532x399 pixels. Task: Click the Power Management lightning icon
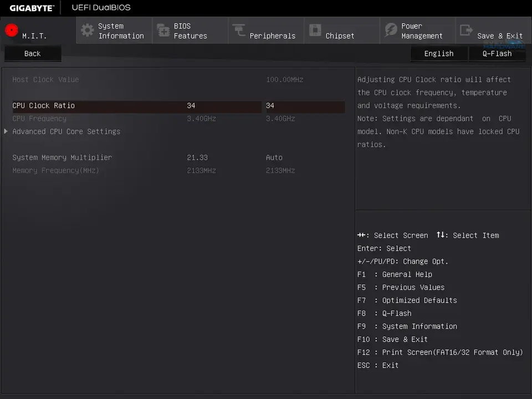click(391, 30)
